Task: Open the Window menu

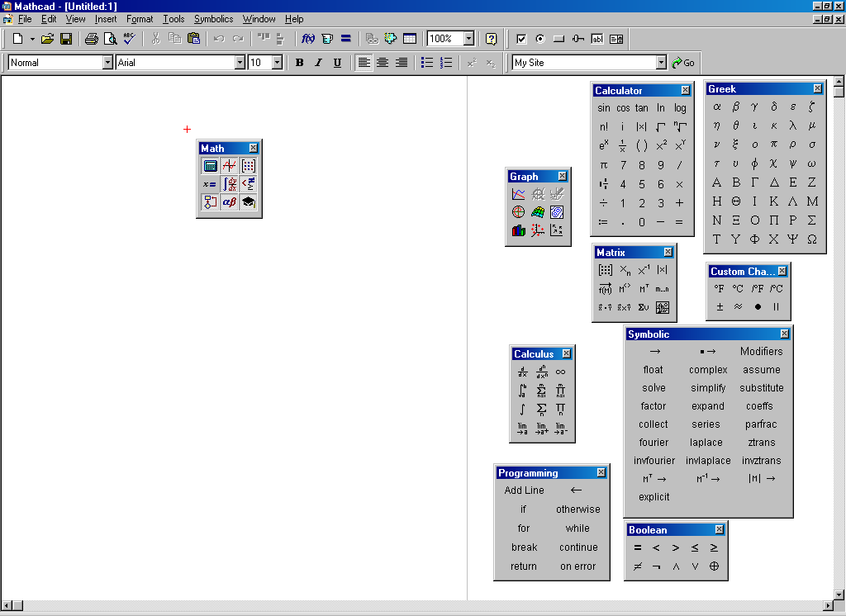Action: [x=259, y=19]
